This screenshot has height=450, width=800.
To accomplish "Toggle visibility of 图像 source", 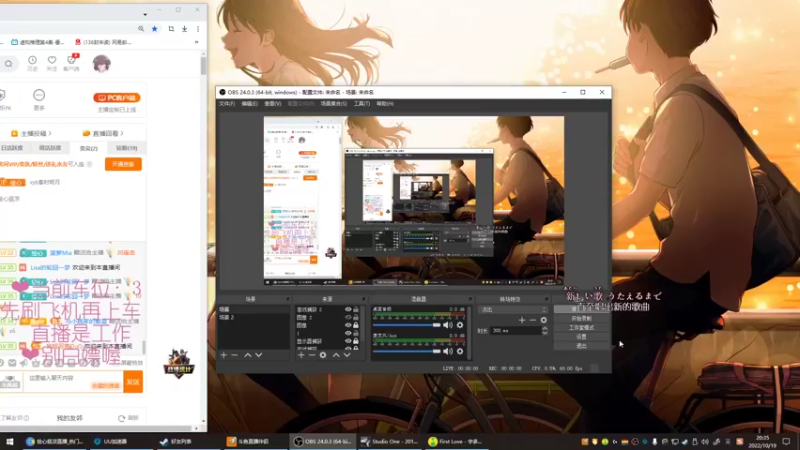I will pos(348,325).
